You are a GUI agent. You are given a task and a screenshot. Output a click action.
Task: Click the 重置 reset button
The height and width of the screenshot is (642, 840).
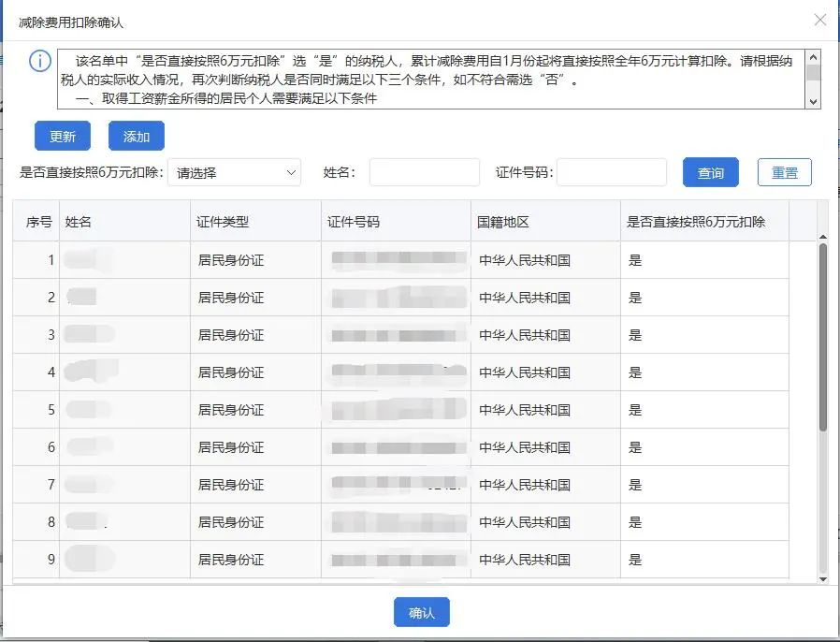[784, 172]
